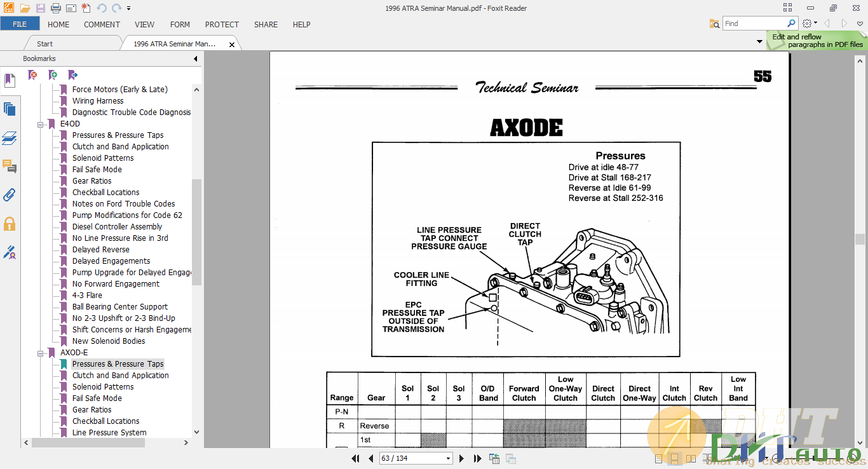Open the tab list dropdown arrow

tap(759, 42)
